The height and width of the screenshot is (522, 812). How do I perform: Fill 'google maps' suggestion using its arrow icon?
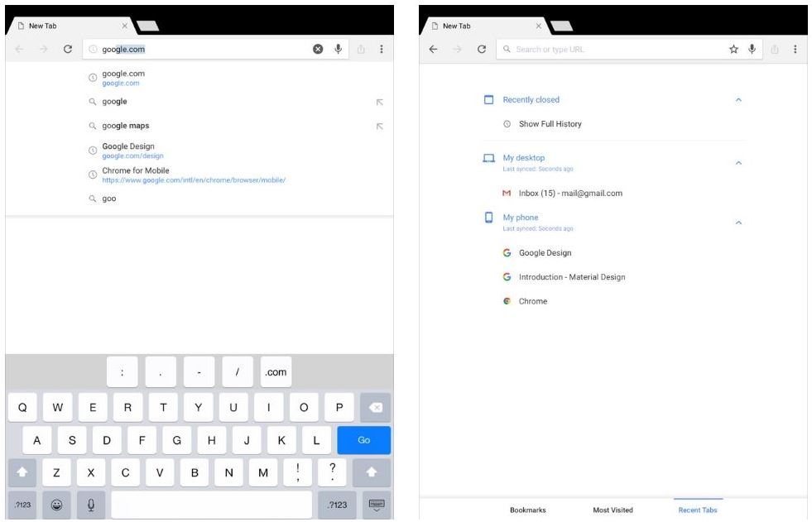pyautogui.click(x=380, y=127)
